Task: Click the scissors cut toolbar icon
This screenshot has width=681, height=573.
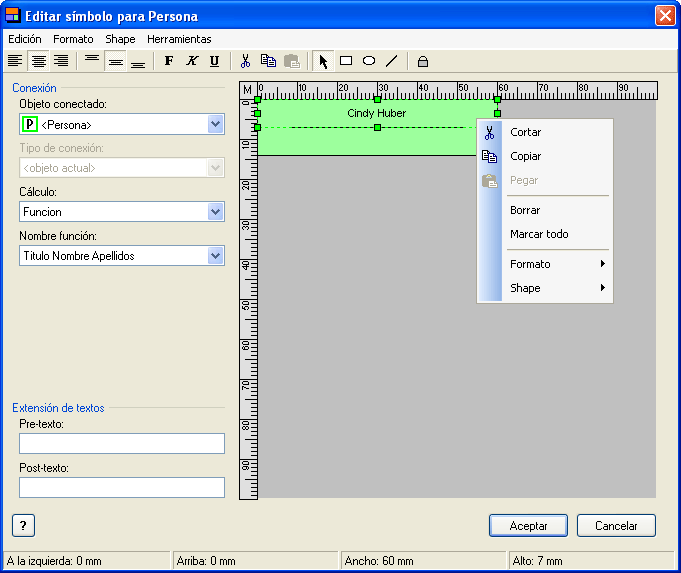Action: [245, 61]
